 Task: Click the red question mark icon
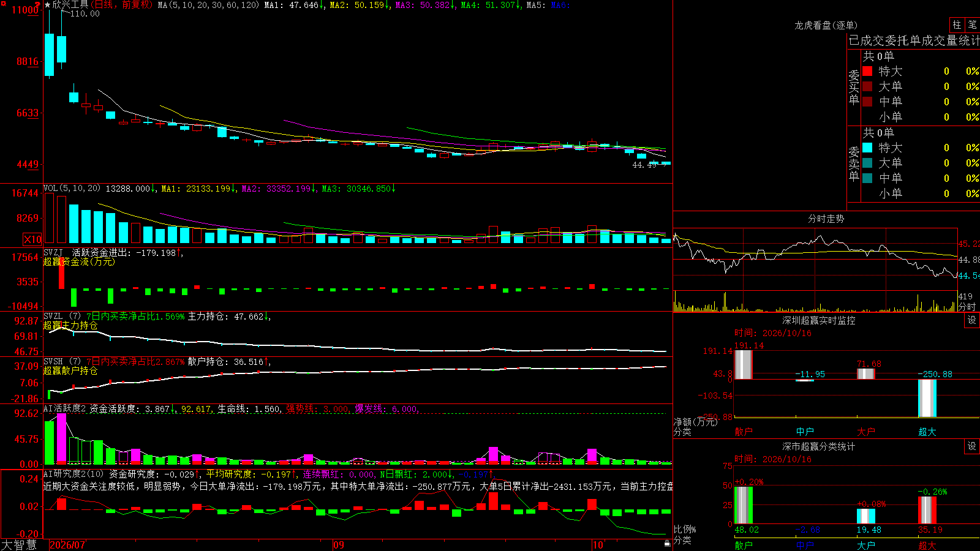38,5
